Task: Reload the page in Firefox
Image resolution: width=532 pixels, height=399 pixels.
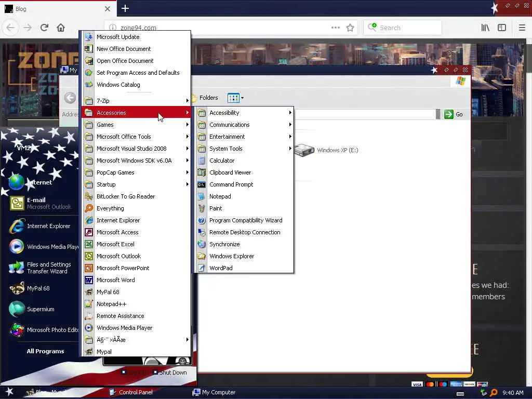Action: click(44, 28)
